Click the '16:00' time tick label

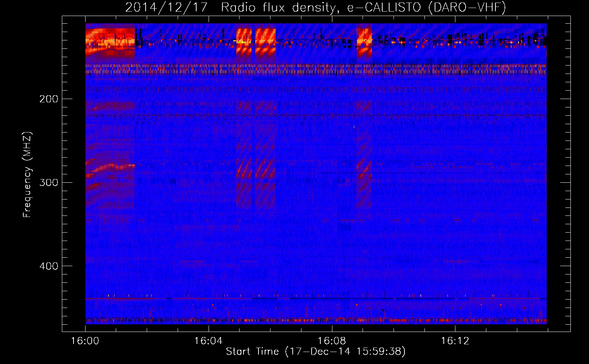pos(85,341)
